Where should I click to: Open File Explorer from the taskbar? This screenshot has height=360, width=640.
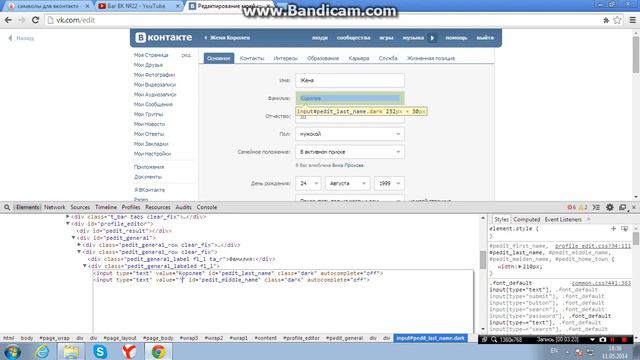pos(71,352)
